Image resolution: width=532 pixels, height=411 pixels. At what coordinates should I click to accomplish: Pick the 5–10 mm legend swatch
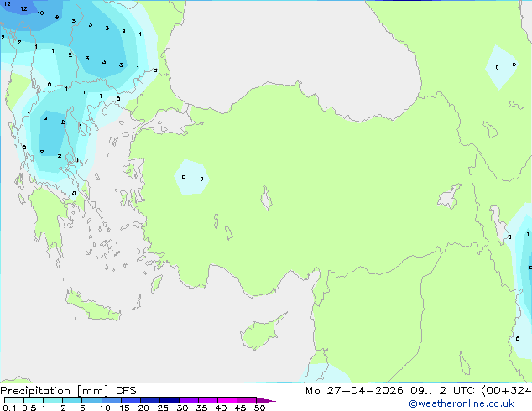coord(91,400)
